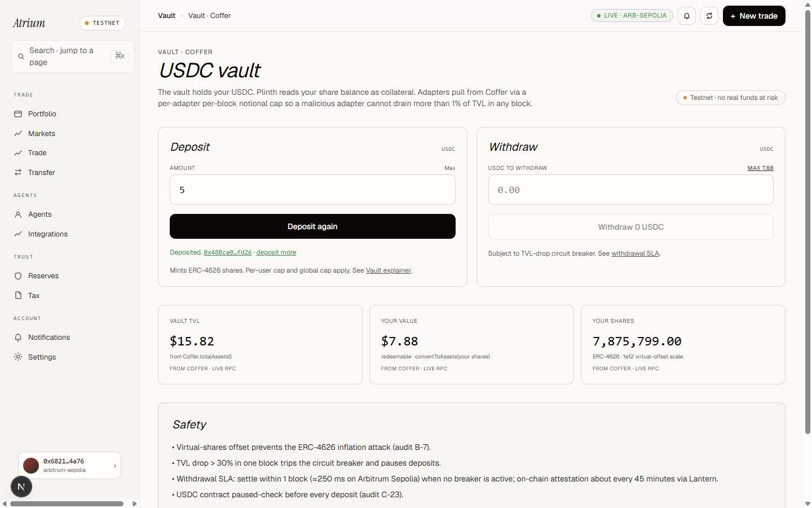The image size is (812, 508).
Task: Click the sidebar horizontal scrollbar
Action: [x=67, y=503]
